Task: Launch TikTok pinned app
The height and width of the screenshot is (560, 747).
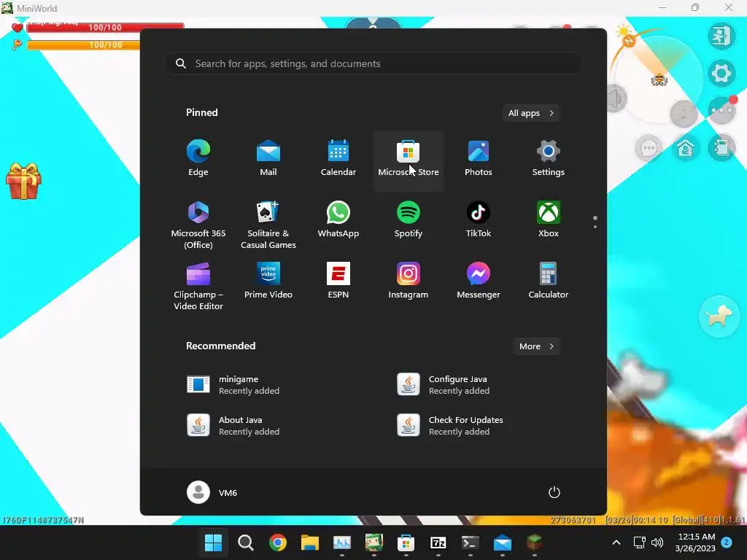Action: pos(479,220)
